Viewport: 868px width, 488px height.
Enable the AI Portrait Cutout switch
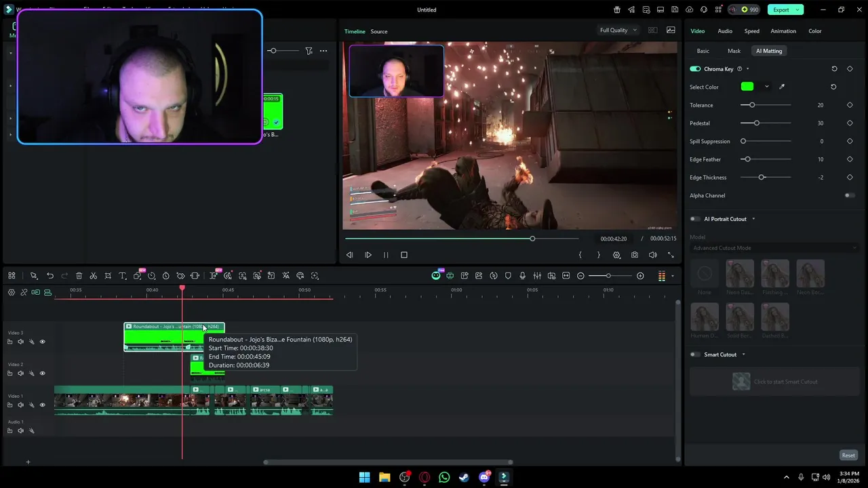695,219
